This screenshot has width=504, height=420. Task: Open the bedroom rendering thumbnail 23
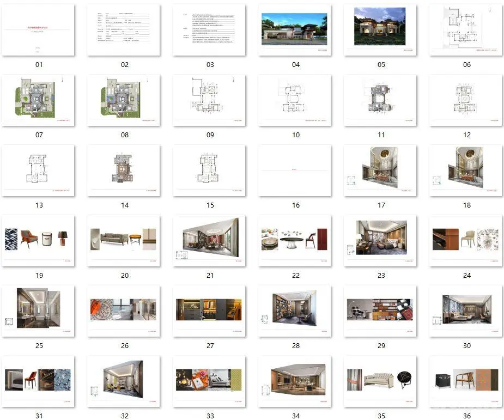pos(381,240)
